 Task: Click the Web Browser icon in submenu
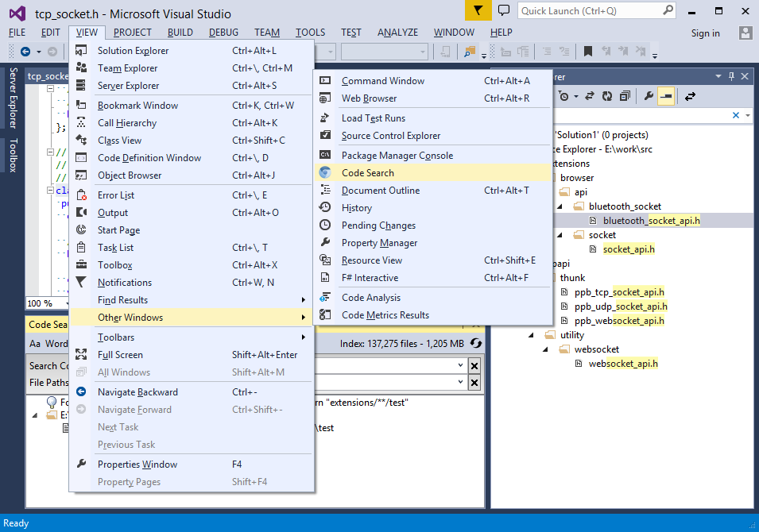325,98
